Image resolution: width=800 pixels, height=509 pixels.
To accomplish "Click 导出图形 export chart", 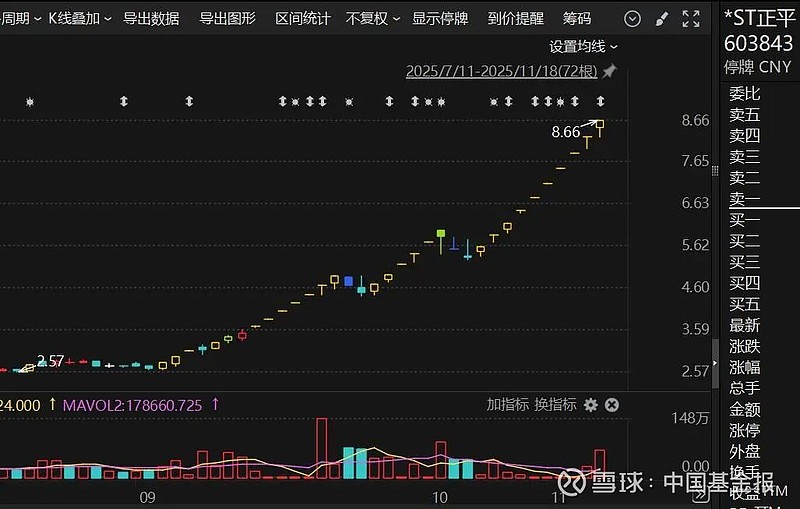I will [228, 19].
